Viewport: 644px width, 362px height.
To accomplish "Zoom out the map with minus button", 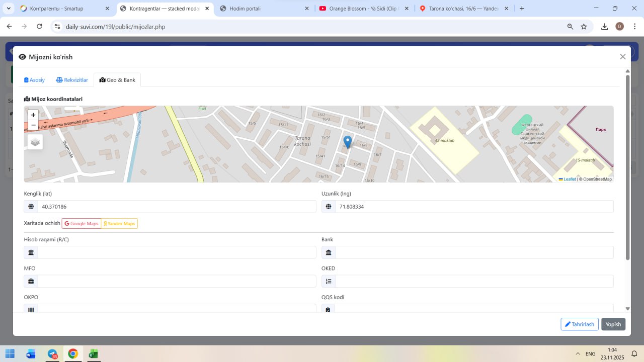I will tap(33, 125).
